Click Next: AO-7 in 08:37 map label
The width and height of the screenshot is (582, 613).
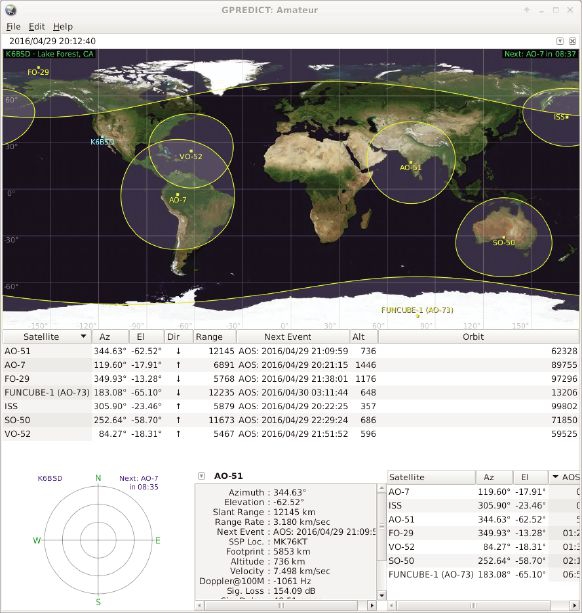(x=540, y=54)
